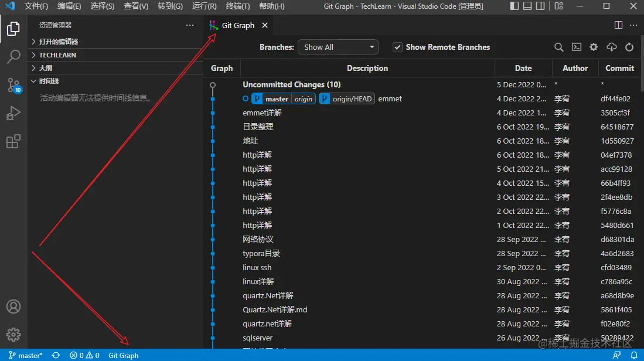Open the 运行(R) menu

pos(204,6)
